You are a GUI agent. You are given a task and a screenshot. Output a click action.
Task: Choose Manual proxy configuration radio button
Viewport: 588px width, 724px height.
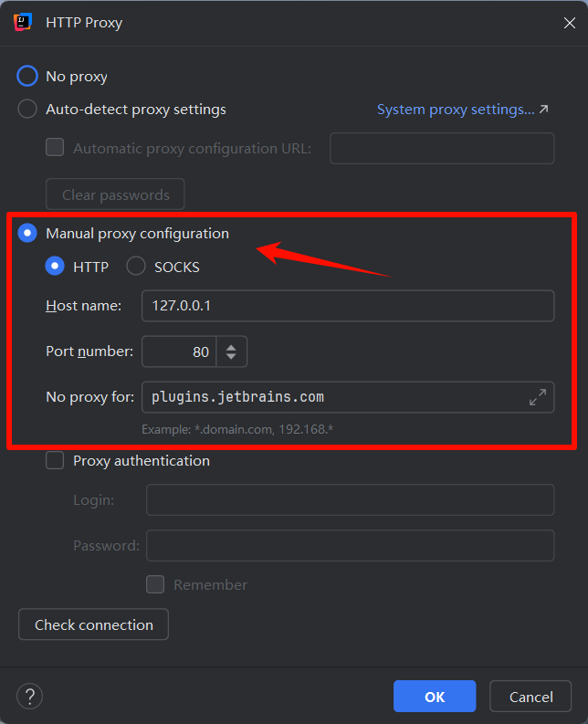(27, 233)
